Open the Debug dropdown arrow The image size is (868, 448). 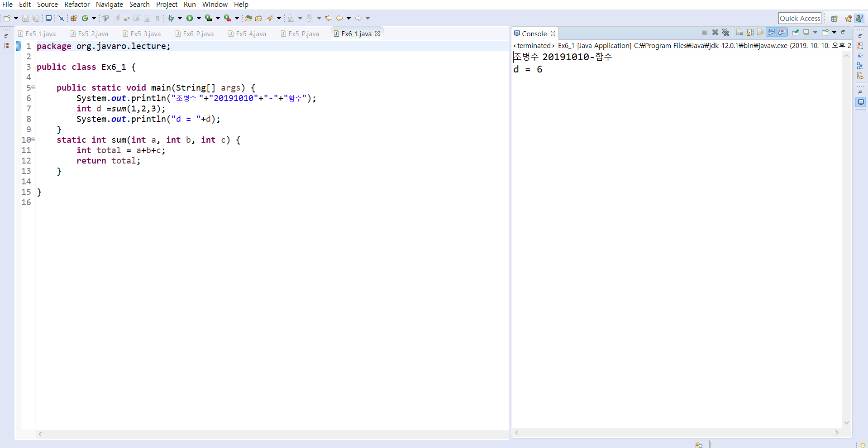coord(180,18)
